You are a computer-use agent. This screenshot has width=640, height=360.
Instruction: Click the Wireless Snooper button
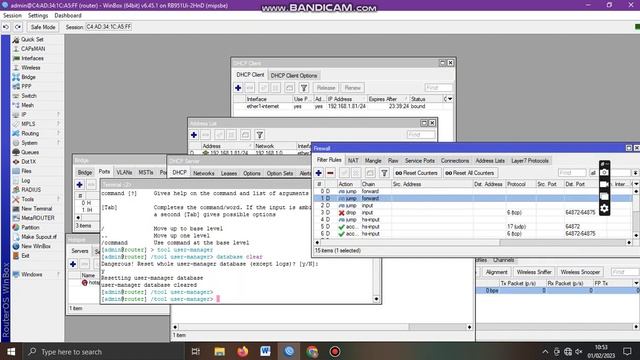click(x=580, y=272)
